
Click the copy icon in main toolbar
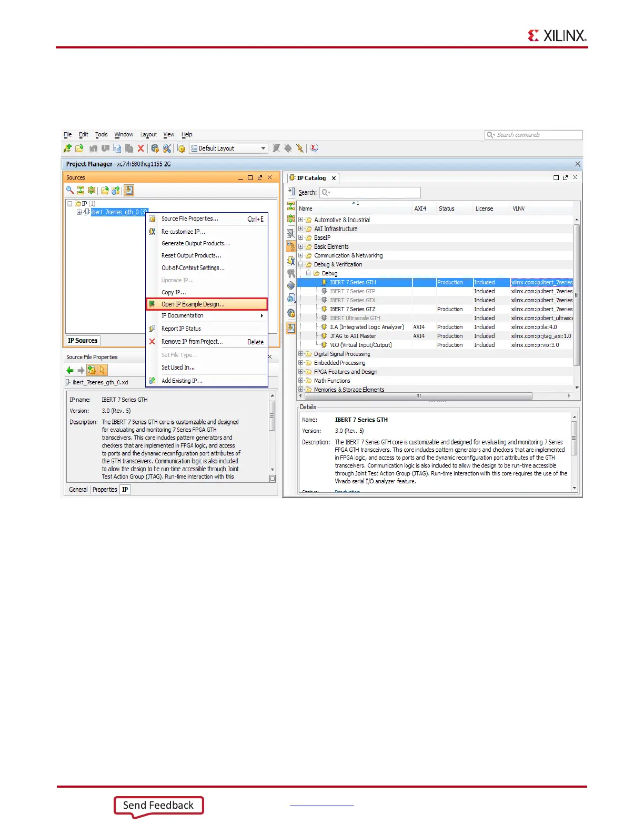point(117,148)
